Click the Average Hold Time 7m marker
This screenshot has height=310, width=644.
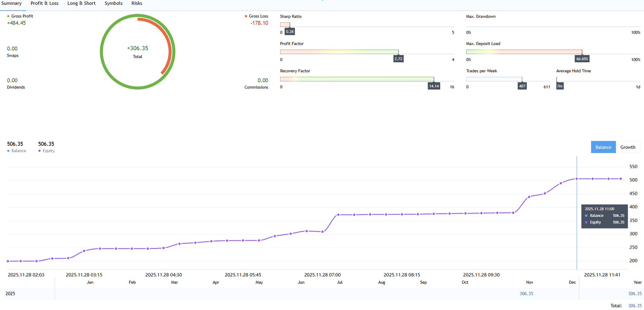pos(560,86)
